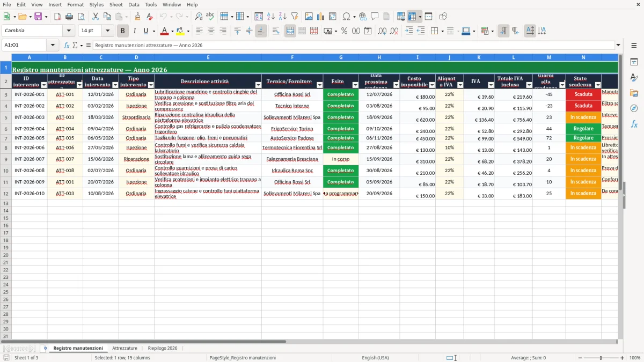Insert a chart
Image resolution: width=644 pixels, height=362 pixels.
320,17
